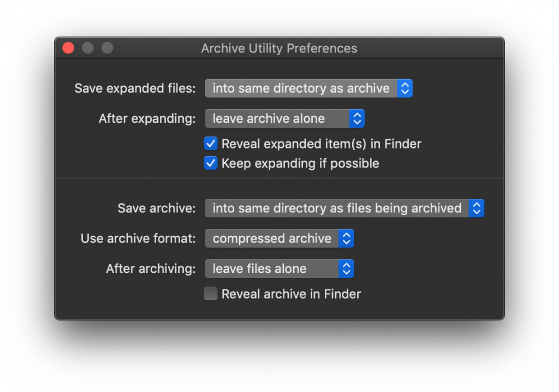Viewport: 559px width, 392px height.
Task: Click the "Archive Utility Preferences" title bar
Action: (x=279, y=48)
